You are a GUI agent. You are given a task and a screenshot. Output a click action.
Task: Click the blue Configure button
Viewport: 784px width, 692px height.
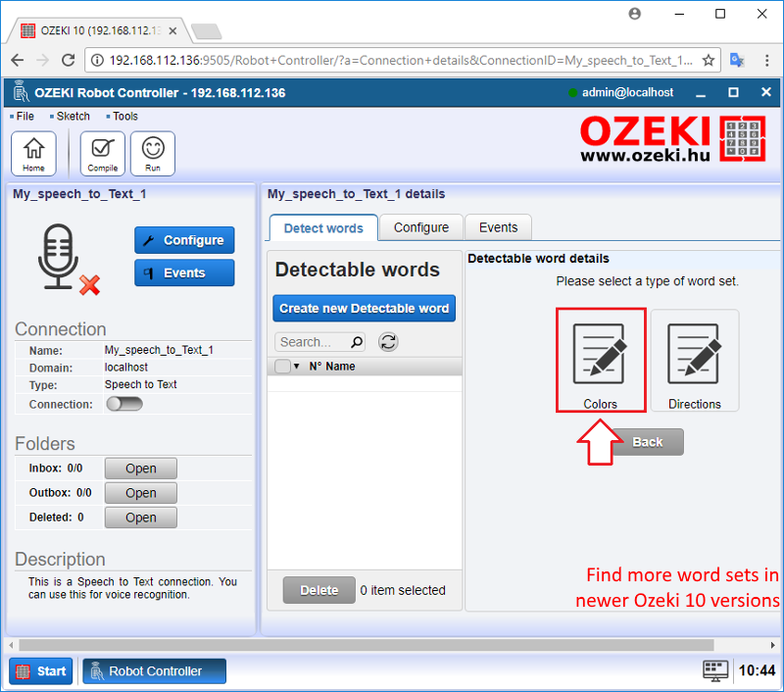184,240
